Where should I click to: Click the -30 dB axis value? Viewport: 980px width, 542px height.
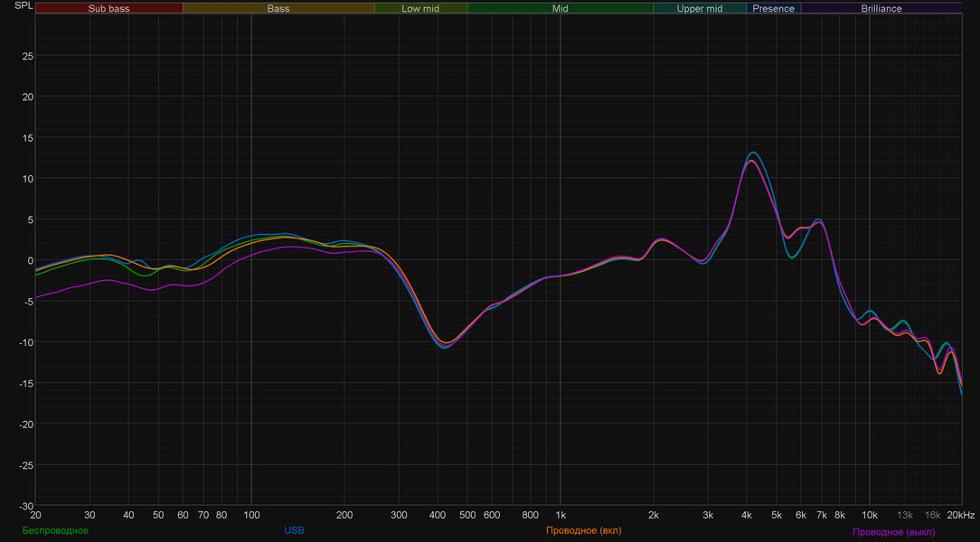[x=25, y=506]
